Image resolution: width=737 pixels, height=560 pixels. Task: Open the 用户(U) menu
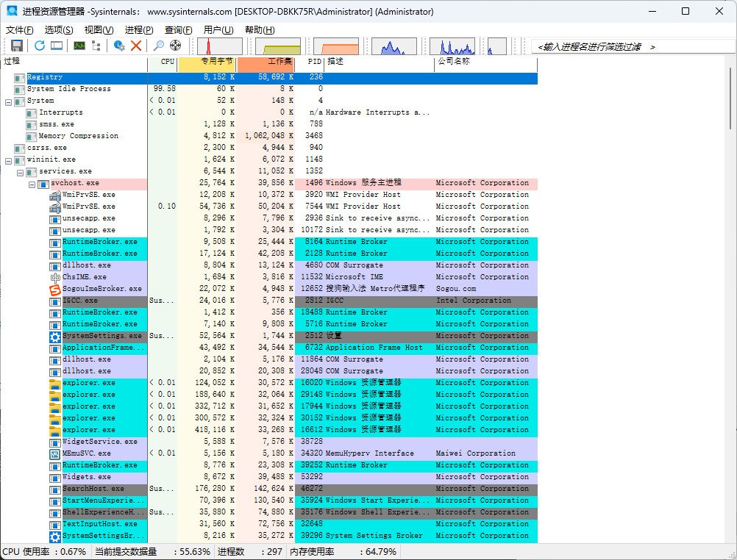(x=218, y=30)
